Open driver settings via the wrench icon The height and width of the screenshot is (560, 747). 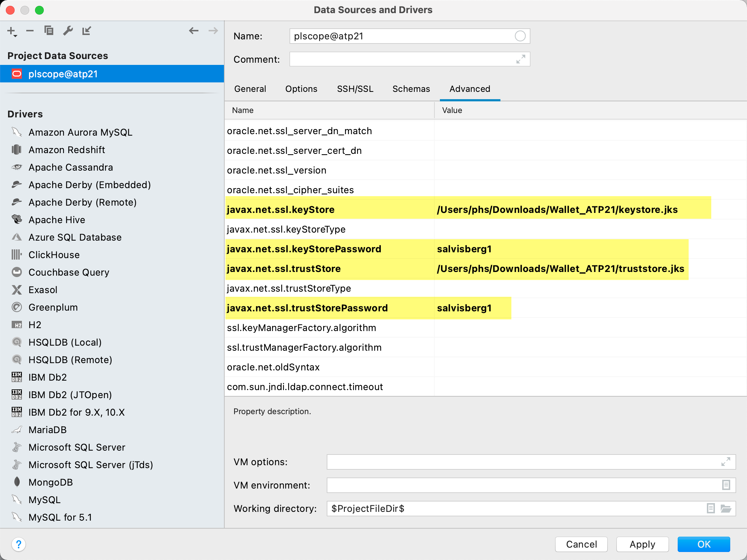click(x=68, y=31)
